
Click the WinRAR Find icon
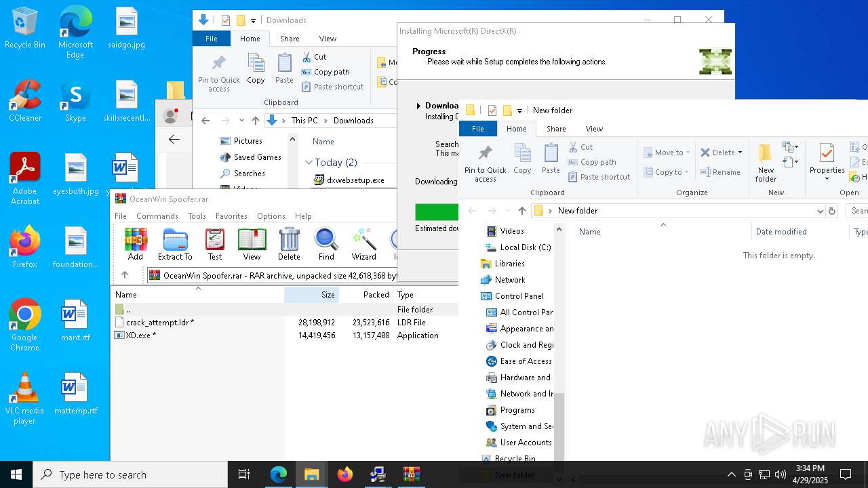point(326,244)
